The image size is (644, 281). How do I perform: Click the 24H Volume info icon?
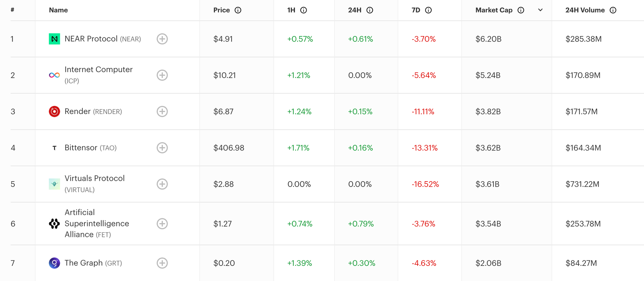pyautogui.click(x=613, y=10)
